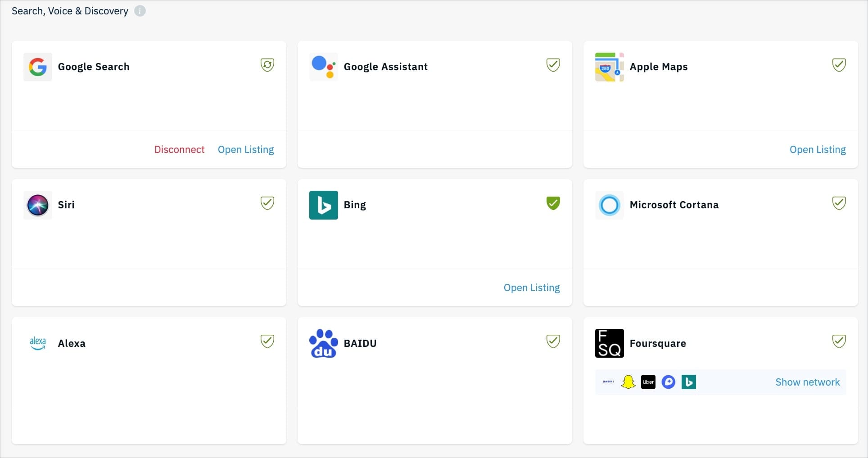The height and width of the screenshot is (458, 868).
Task: Click the Google Search title text
Action: coord(94,67)
